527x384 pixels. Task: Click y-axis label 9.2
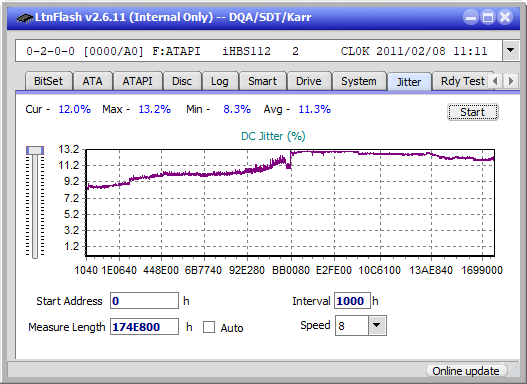(71, 181)
